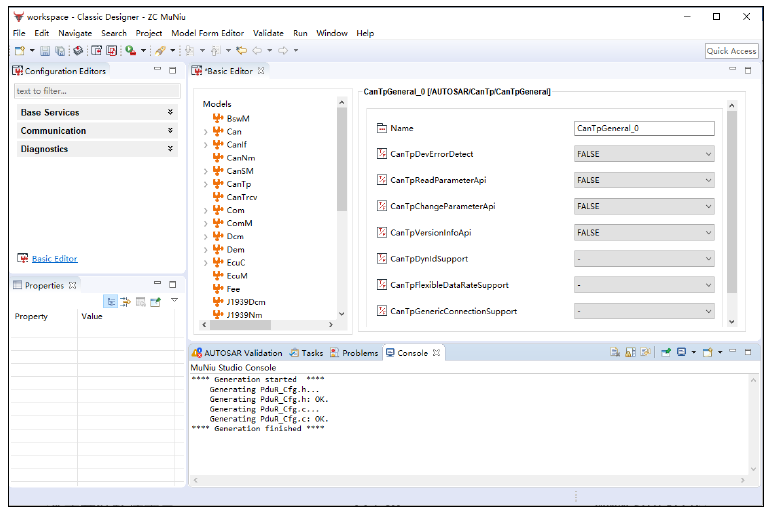This screenshot has height=516, width=768.
Task: Toggle the console Word Wrap icon
Action: tap(646, 352)
